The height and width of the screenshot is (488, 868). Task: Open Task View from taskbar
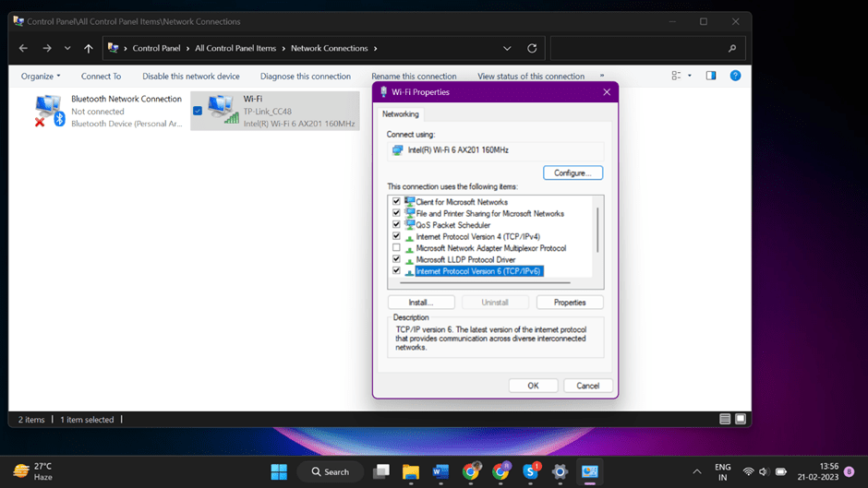(x=381, y=471)
